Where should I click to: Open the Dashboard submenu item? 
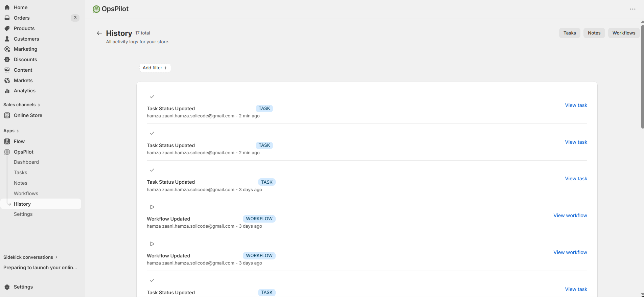tap(26, 162)
